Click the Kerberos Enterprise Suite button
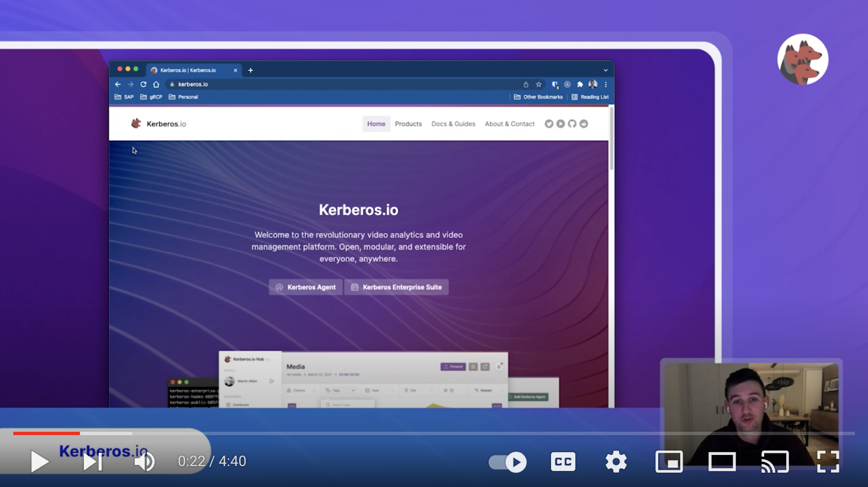The height and width of the screenshot is (487, 868). point(396,287)
